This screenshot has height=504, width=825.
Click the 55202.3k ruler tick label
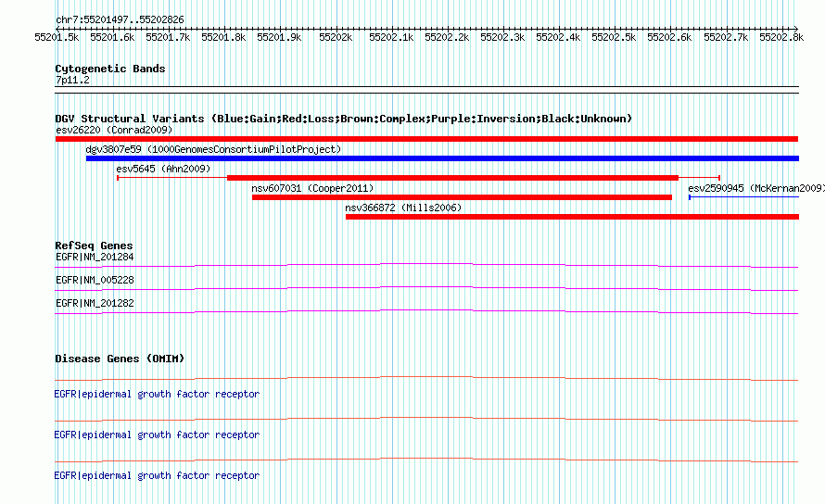pos(502,37)
